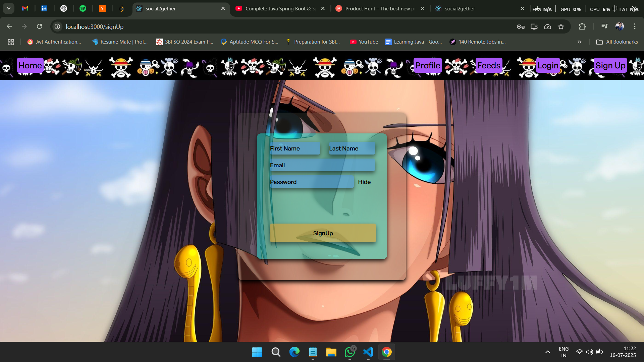Expand hidden bookmarks overflow chevron
Image resolution: width=644 pixels, height=362 pixels.
(579, 42)
